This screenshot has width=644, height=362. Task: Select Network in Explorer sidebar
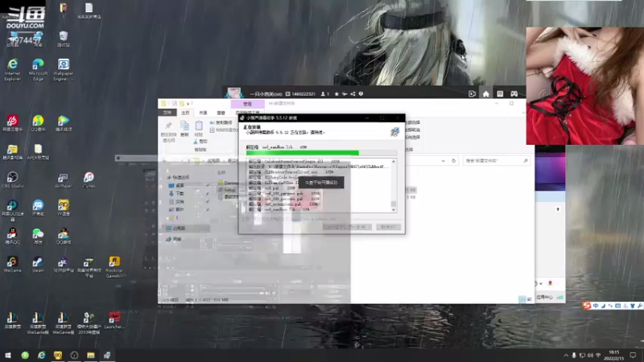tap(174, 239)
